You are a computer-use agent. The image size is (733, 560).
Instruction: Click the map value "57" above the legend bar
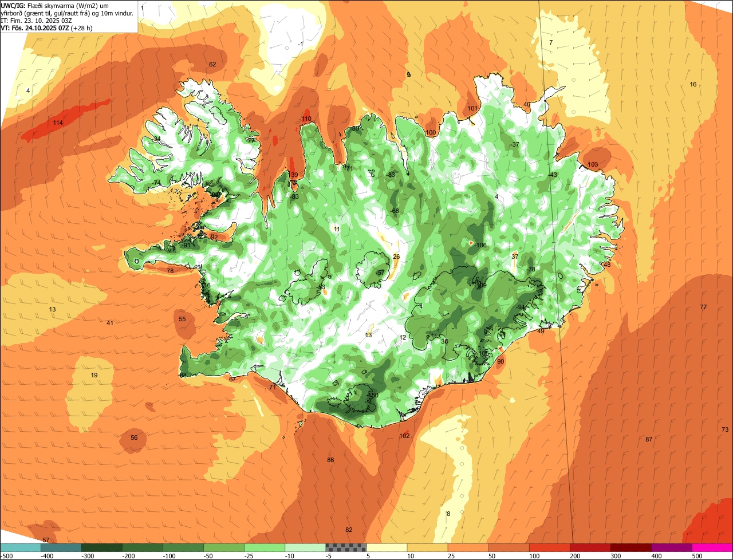(x=46, y=541)
